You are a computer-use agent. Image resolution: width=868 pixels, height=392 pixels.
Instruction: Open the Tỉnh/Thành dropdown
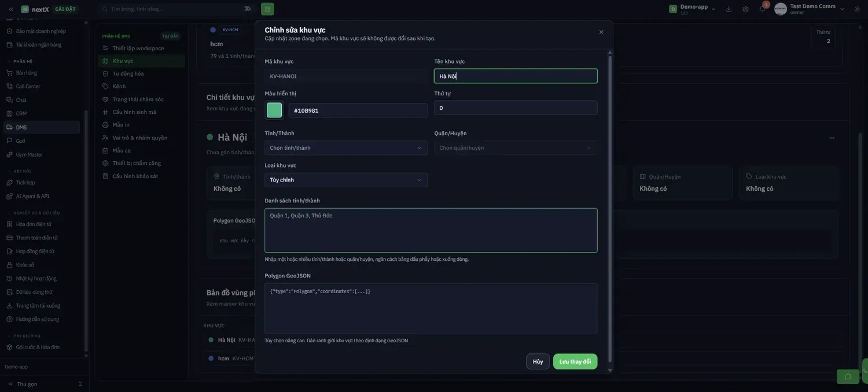click(x=346, y=147)
